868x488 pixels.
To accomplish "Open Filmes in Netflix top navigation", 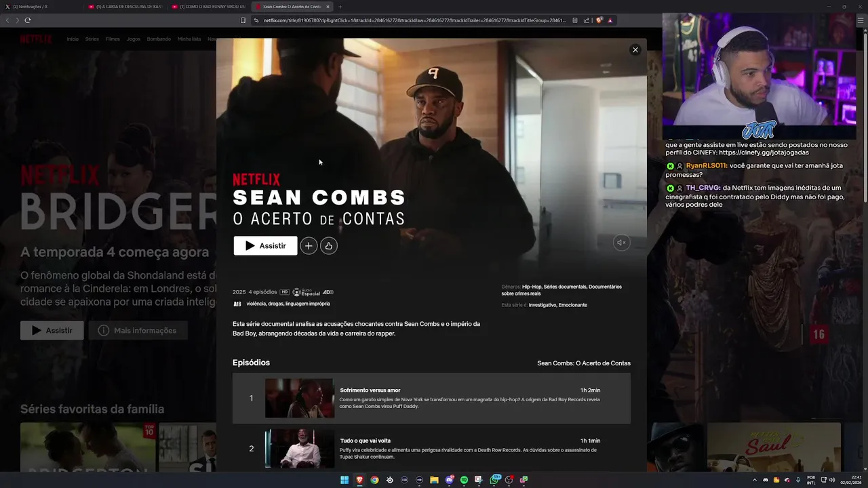I will click(x=113, y=39).
